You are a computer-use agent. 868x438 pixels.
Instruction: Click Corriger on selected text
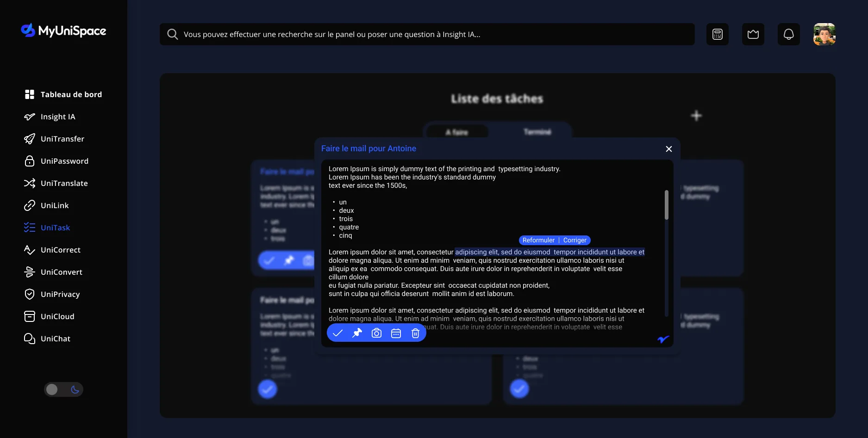[575, 240]
